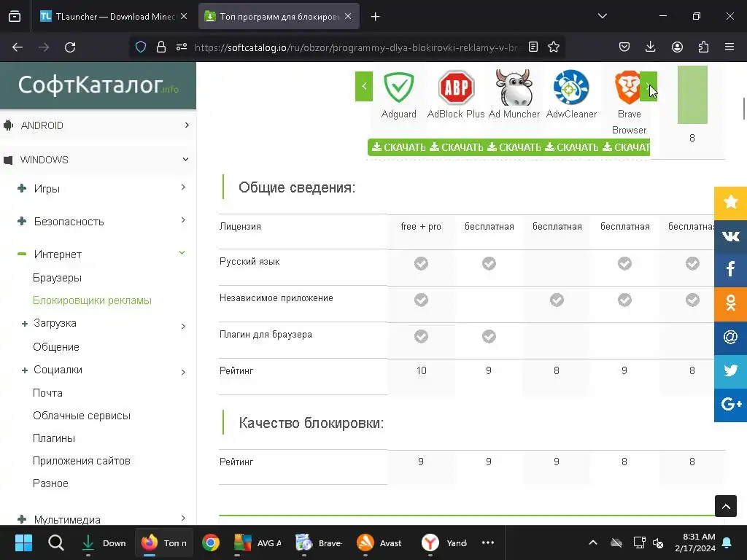This screenshot has height=560, width=747.
Task: Bookmark this page with the star
Action: pos(554,47)
